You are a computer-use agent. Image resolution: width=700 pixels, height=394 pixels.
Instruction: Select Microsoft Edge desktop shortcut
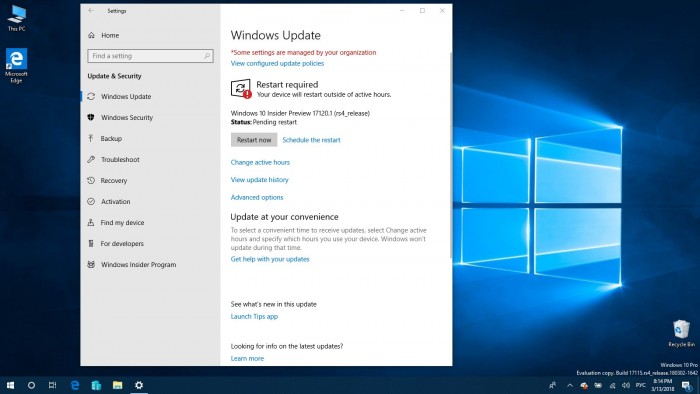(17, 66)
